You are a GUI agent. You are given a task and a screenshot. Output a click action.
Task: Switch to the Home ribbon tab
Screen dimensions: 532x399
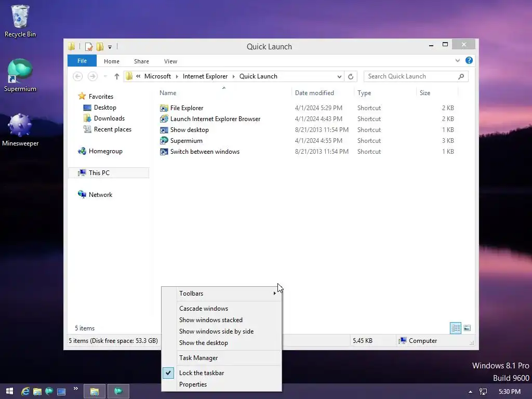(112, 61)
